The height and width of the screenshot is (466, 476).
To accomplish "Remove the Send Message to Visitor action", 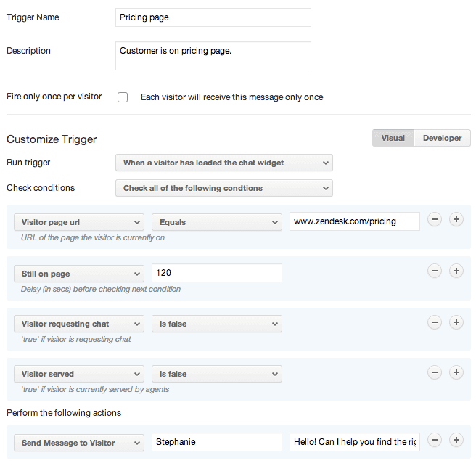I will (x=435, y=441).
